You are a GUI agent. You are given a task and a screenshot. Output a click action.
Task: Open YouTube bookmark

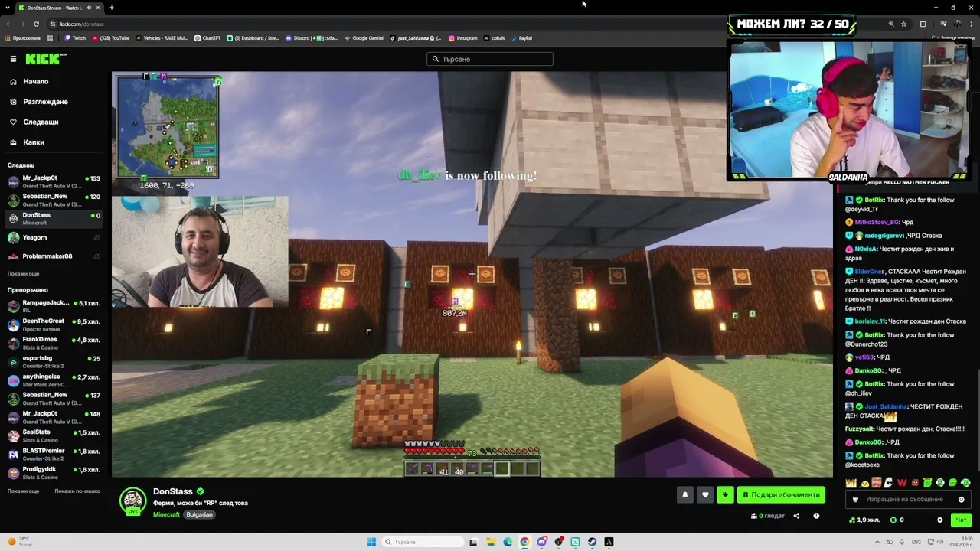pos(111,38)
